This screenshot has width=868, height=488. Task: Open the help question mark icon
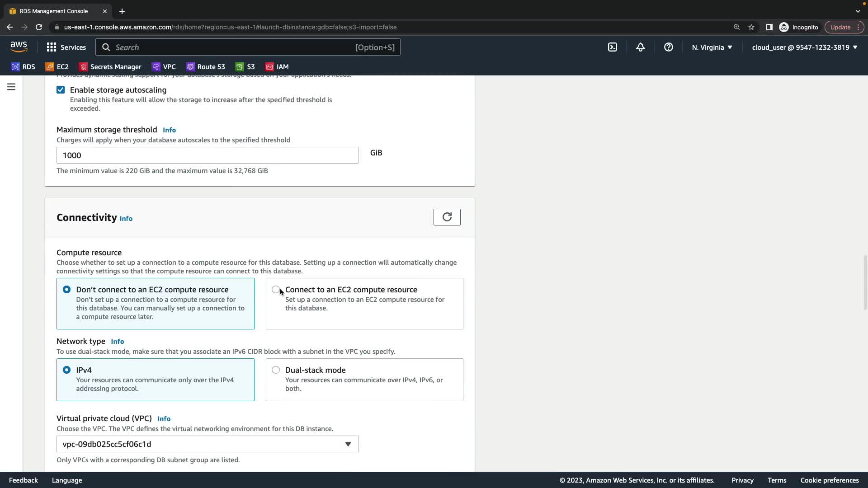(x=668, y=47)
